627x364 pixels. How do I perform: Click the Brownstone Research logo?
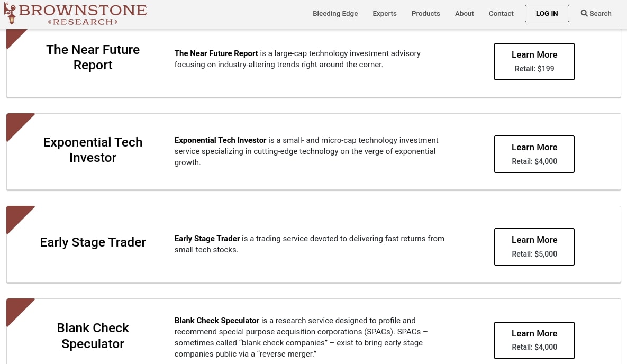coord(76,14)
